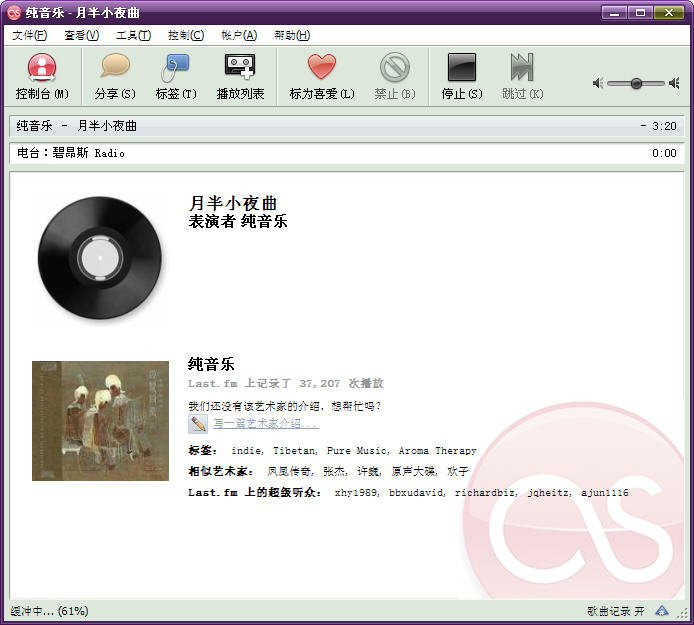Click the low volume speaker icon

[x=598, y=83]
